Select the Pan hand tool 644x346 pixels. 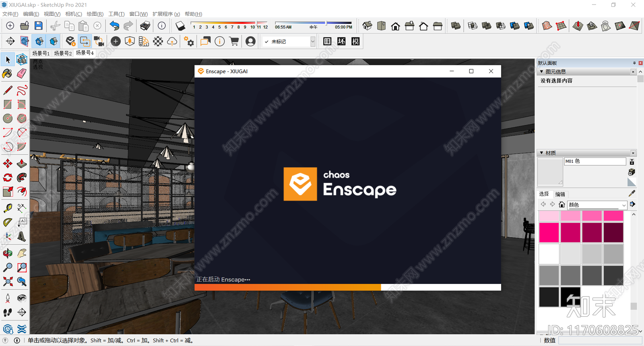point(22,253)
